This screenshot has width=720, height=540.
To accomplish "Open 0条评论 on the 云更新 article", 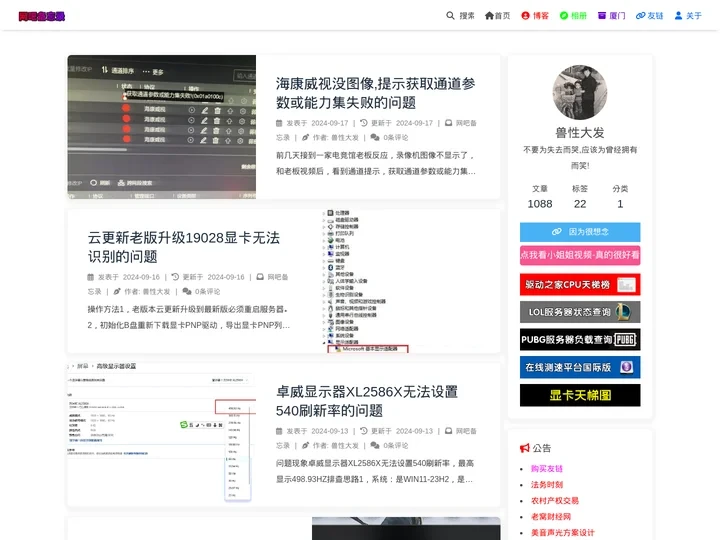I will coord(207,292).
